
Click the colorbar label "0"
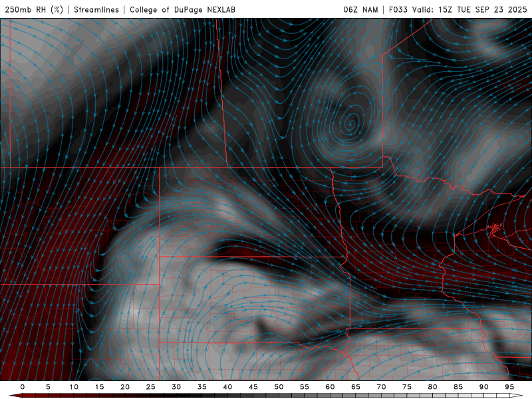coord(23,387)
